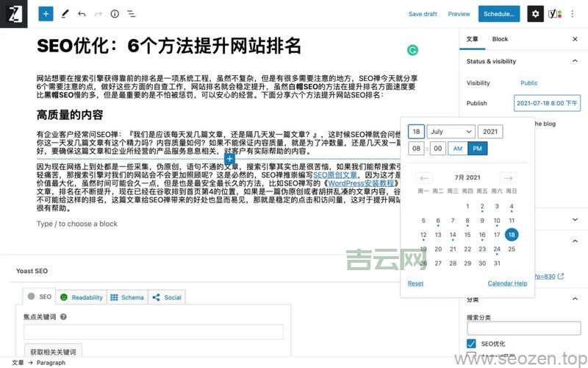
Task: Click Save draft
Action: click(423, 14)
